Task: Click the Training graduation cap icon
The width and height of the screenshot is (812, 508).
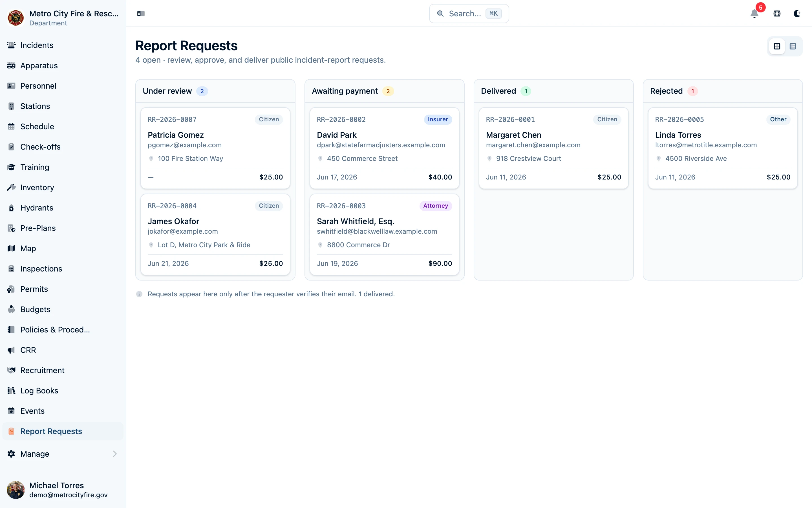Action: (x=11, y=167)
